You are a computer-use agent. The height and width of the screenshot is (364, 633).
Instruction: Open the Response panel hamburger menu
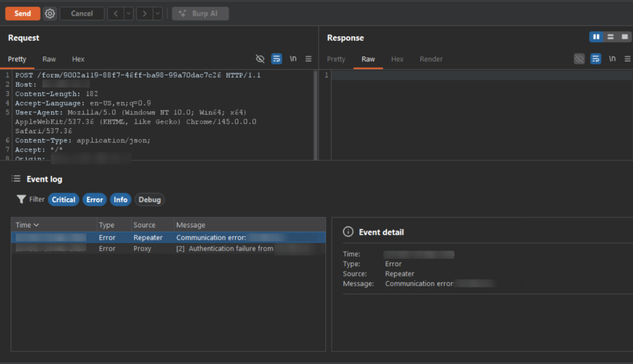(x=628, y=59)
